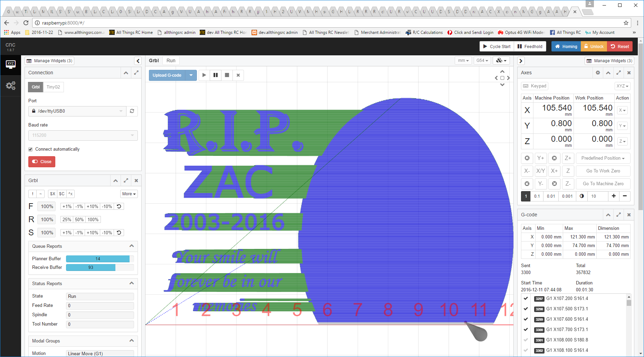The width and height of the screenshot is (644, 357).
Task: Click the play G-code button
Action: [x=204, y=75]
